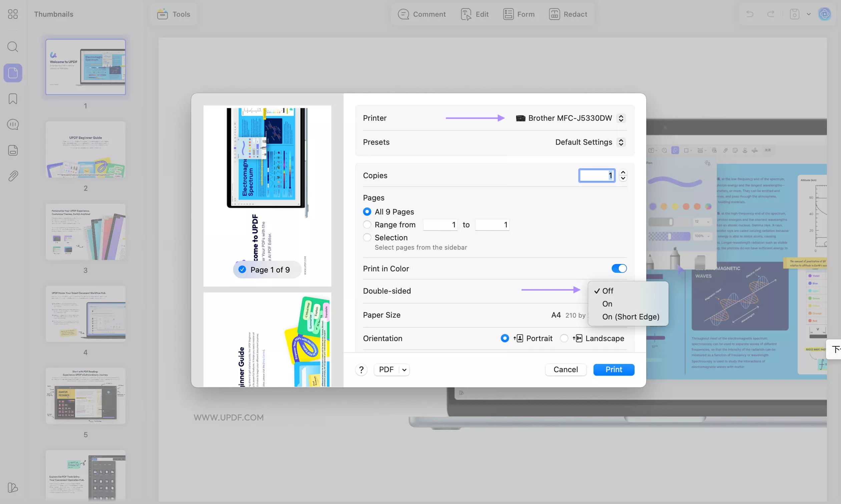The height and width of the screenshot is (504, 841).
Task: Choose Landscape orientation radio button
Action: pyautogui.click(x=564, y=338)
